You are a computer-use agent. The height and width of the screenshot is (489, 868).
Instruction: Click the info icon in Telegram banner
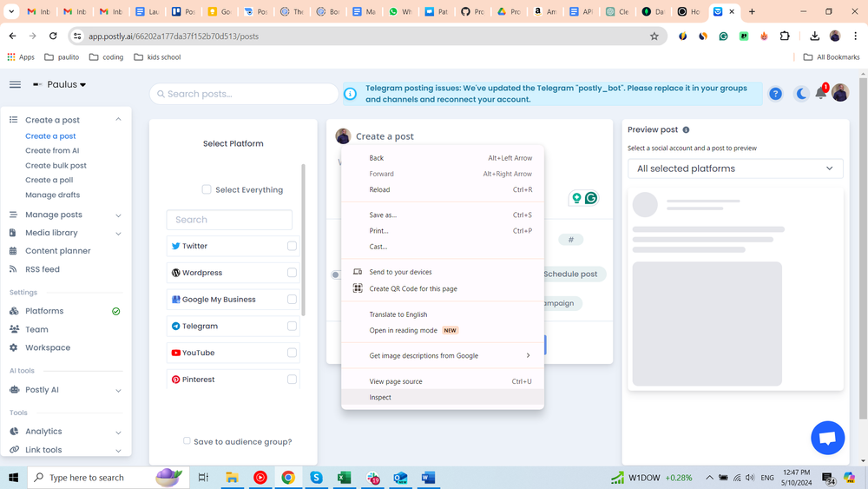tap(351, 94)
